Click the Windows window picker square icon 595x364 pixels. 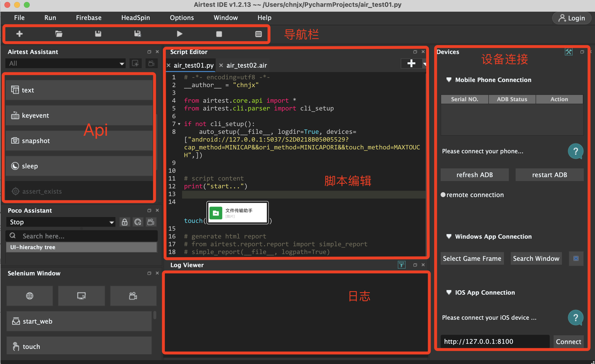[x=576, y=258]
